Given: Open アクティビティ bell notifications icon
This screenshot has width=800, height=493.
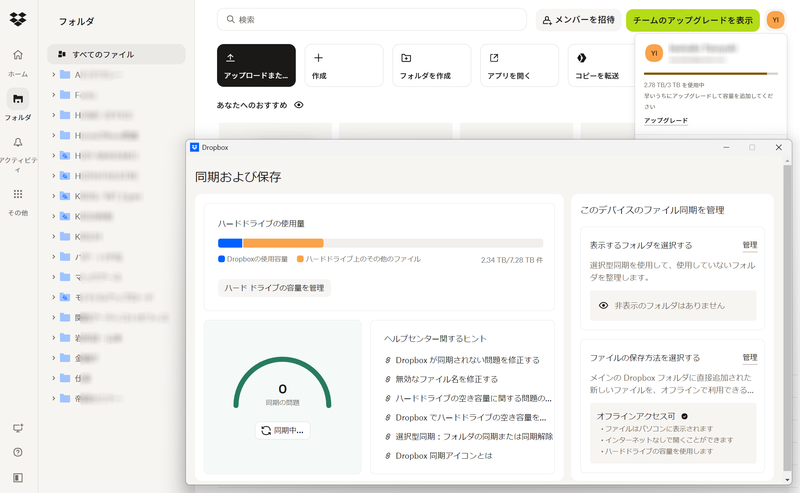Looking at the screenshot, I should pyautogui.click(x=18, y=143).
